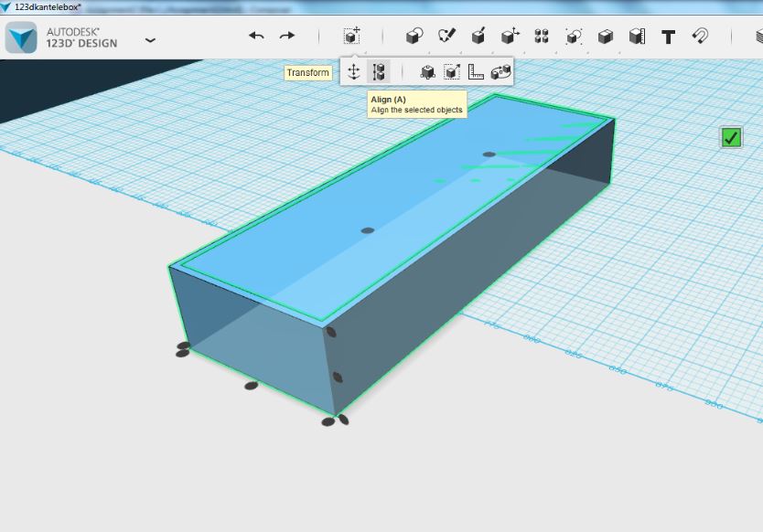Click the align handle at the far end of the top face
This screenshot has width=763, height=532.
[489, 154]
